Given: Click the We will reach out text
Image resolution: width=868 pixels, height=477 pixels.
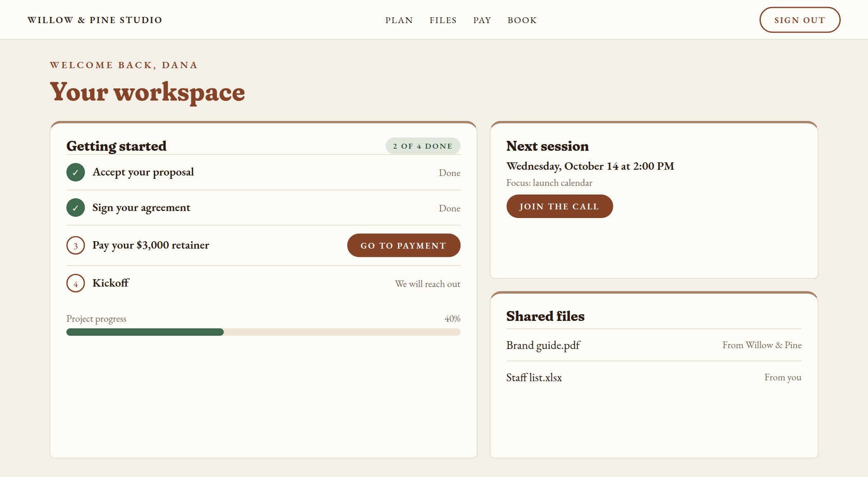Looking at the screenshot, I should [427, 284].
